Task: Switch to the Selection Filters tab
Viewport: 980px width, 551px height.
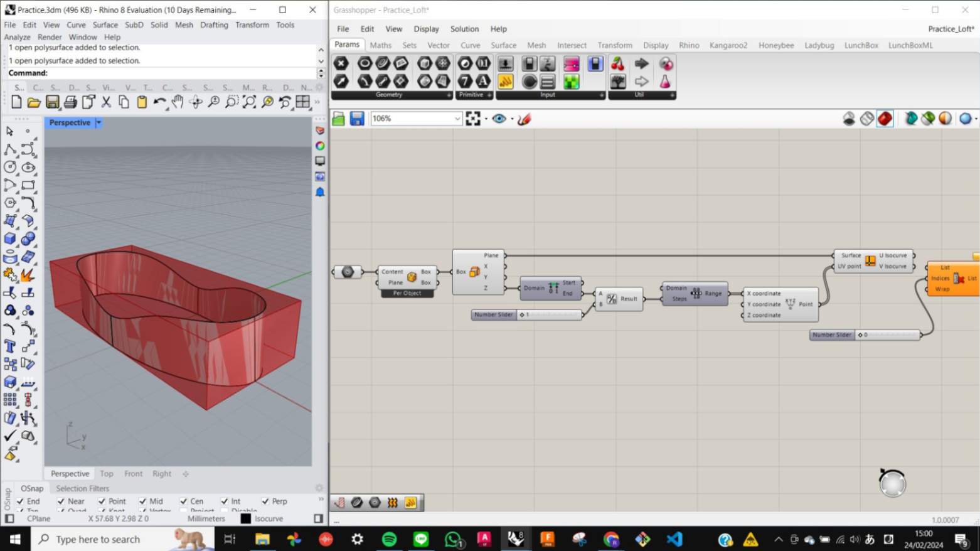Action: pos(82,488)
